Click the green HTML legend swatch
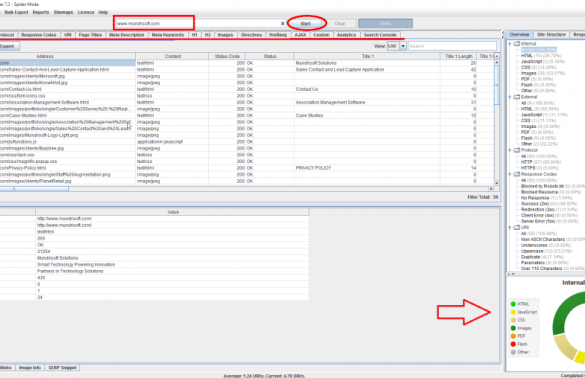 tap(513, 304)
